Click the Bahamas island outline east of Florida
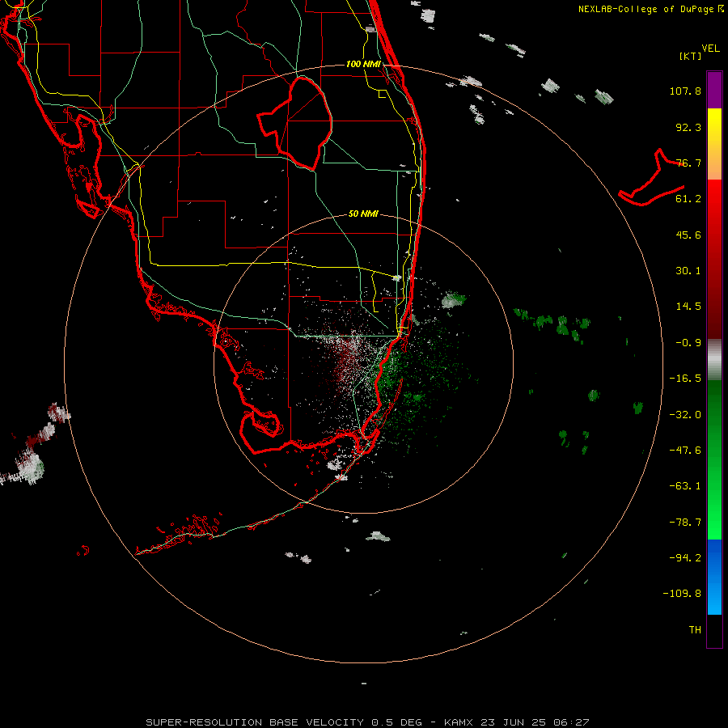Image resolution: width=728 pixels, height=728 pixels. 651,178
